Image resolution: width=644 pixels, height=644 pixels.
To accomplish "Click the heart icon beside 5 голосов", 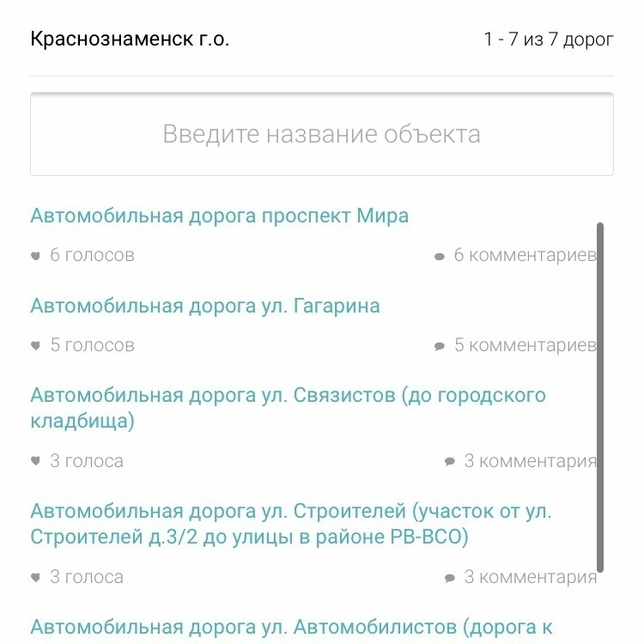I will click(x=35, y=346).
